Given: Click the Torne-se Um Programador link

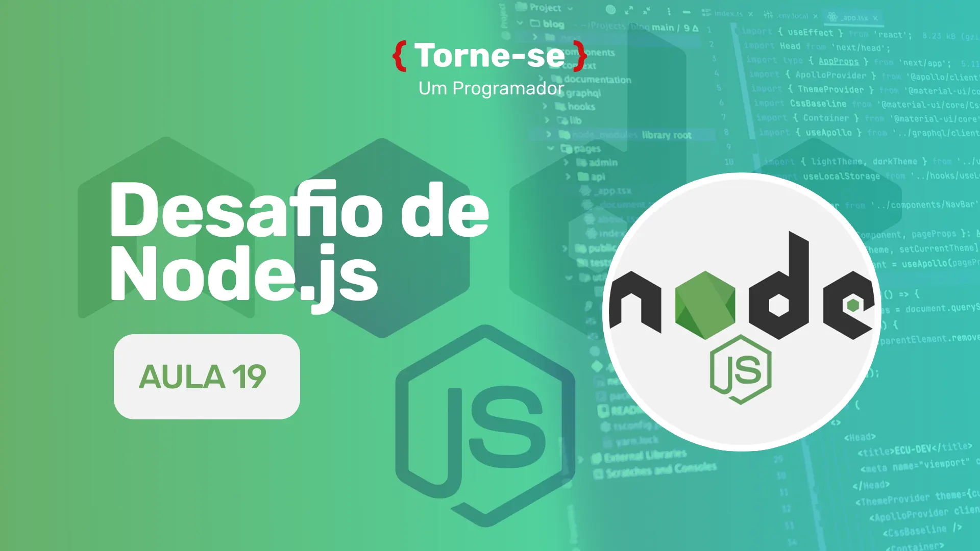Looking at the screenshot, I should click(x=490, y=67).
